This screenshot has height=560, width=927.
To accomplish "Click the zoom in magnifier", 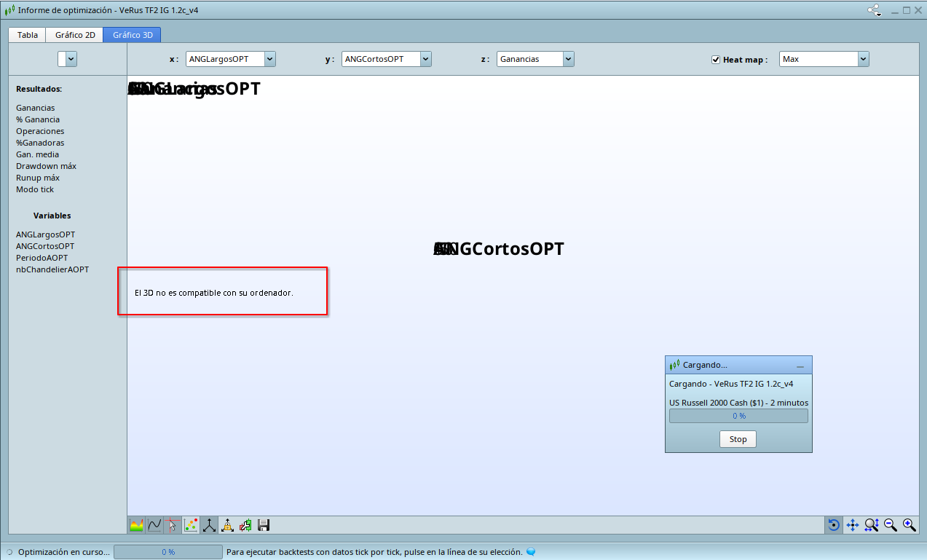I will tap(910, 525).
